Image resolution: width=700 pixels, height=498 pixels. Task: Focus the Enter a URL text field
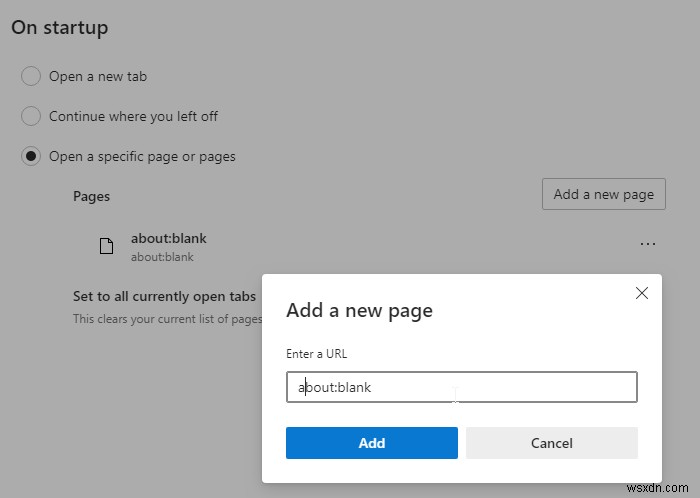click(x=461, y=387)
